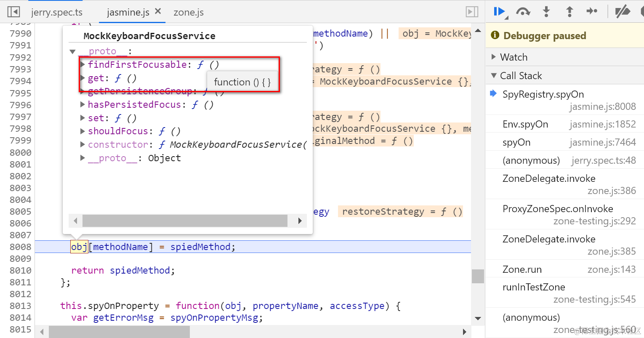Screen dimensions: 644x338
Task: Step out of current function
Action: (569, 12)
